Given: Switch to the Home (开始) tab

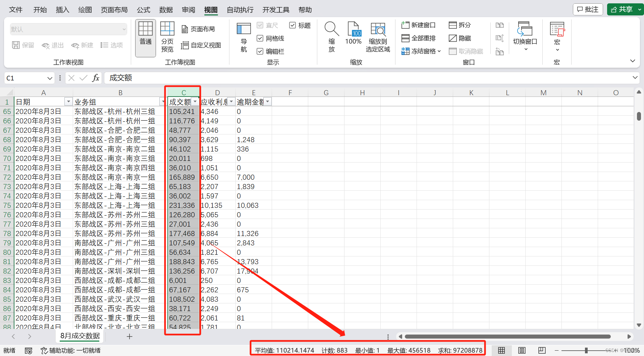Looking at the screenshot, I should point(40,10).
